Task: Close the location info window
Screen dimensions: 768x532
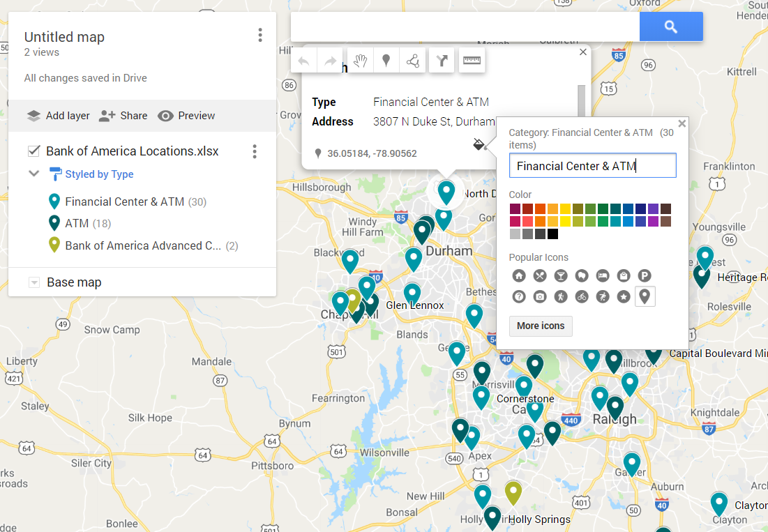Action: coord(583,52)
